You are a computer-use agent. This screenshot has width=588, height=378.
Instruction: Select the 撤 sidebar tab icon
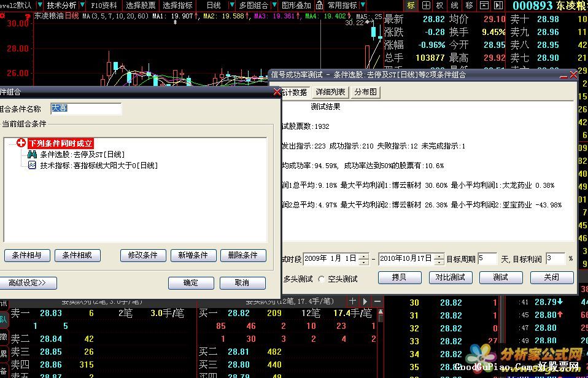(x=3, y=336)
